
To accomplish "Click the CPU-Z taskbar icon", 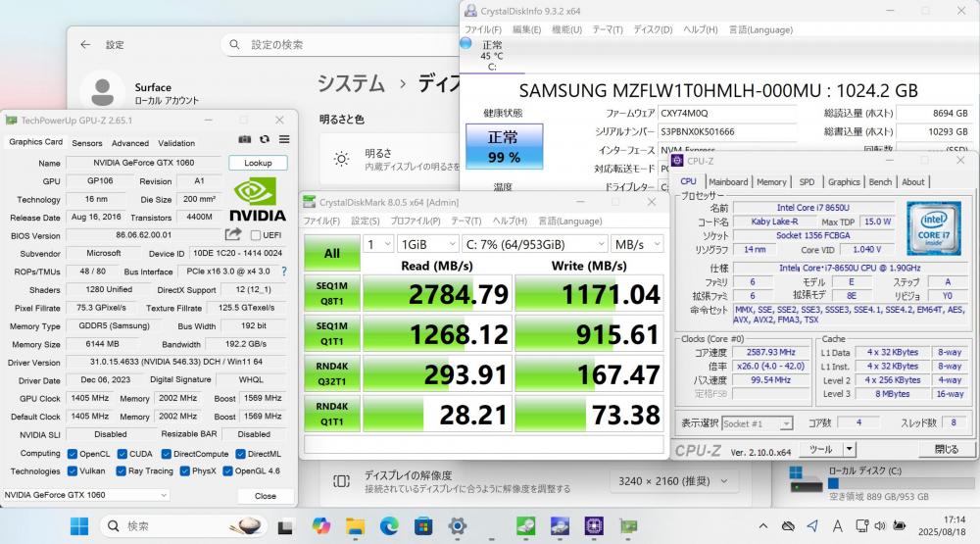I will [594, 526].
